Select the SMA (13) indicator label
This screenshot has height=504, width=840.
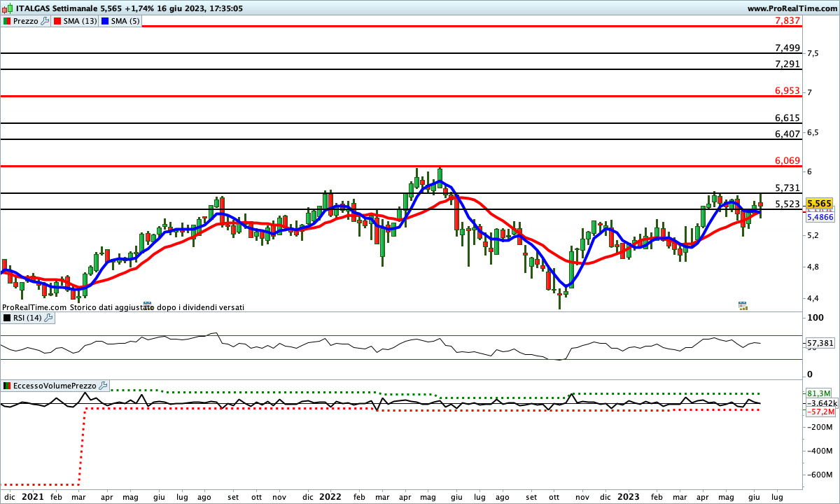pyautogui.click(x=80, y=21)
